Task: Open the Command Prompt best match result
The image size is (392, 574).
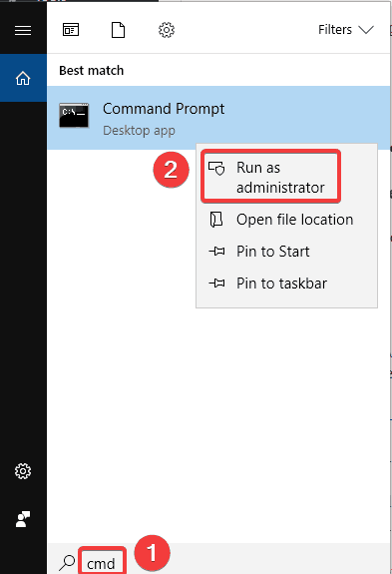Action: [x=218, y=118]
